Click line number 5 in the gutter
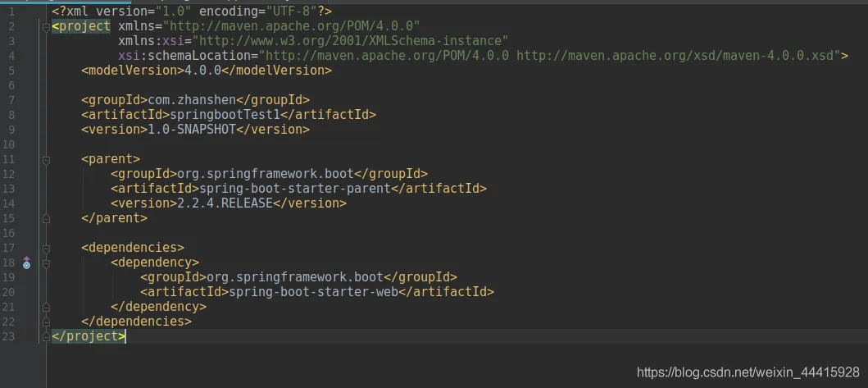The image size is (868, 388). 10,71
